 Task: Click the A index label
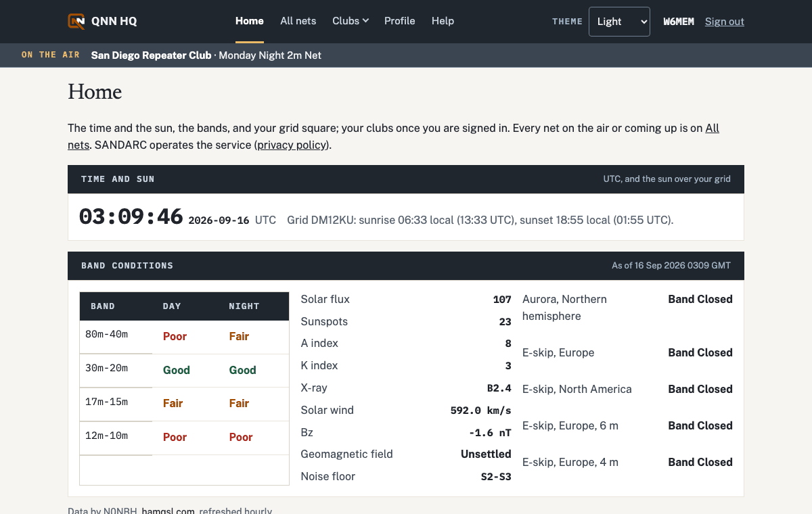(319, 343)
